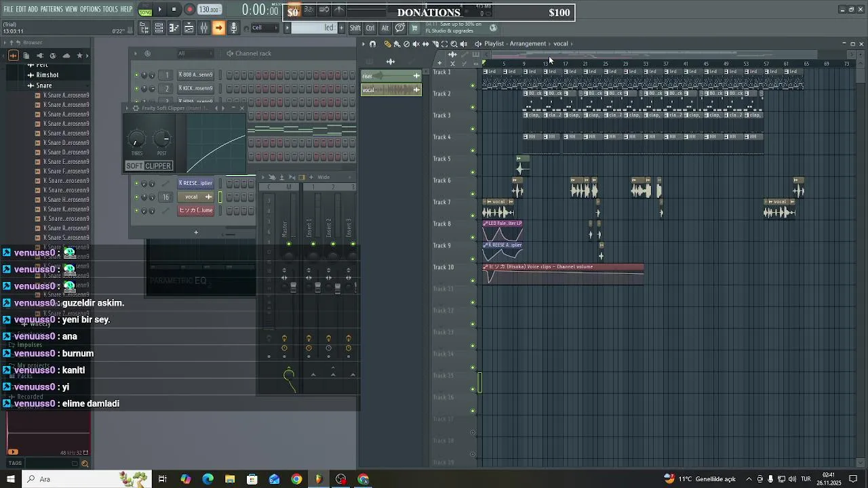Add a channel with the plus button
This screenshot has width=868, height=488.
196,232
